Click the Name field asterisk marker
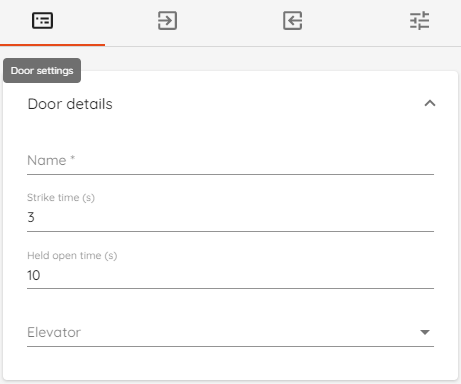Screen dimensions: 461x384 pos(72,158)
